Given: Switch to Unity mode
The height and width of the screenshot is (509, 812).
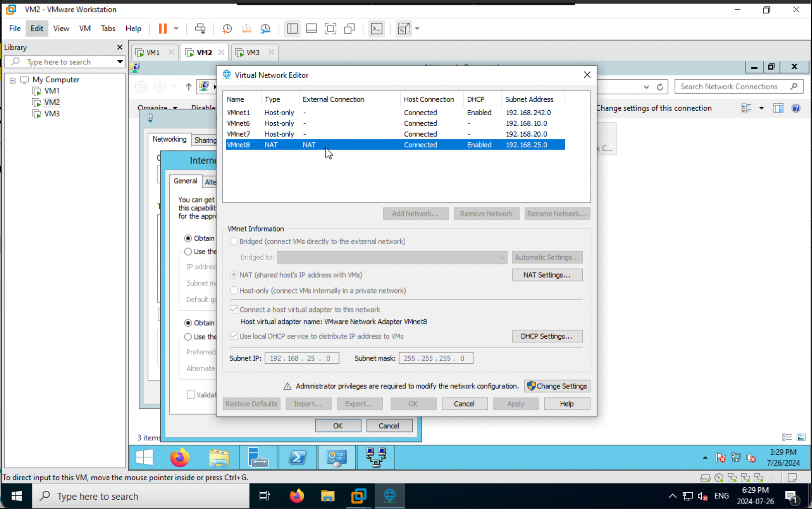Looking at the screenshot, I should [x=350, y=28].
